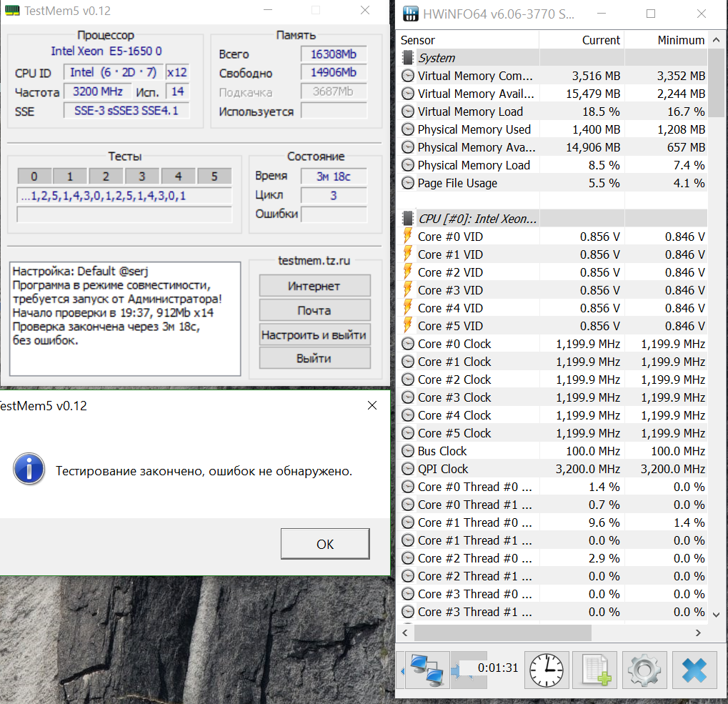Click the icon beside Virtual Memory Load
Image resolution: width=728 pixels, height=704 pixels.
pos(408,111)
